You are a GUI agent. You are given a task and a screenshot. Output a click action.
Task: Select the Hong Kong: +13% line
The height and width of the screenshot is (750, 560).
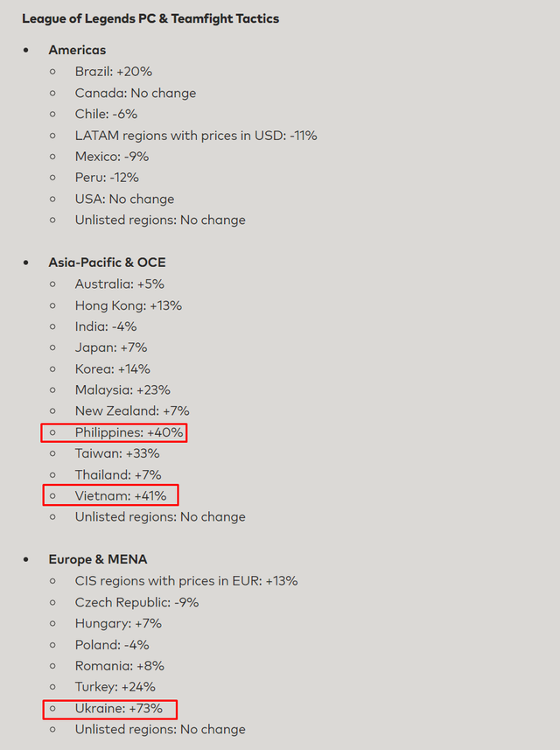pos(128,305)
